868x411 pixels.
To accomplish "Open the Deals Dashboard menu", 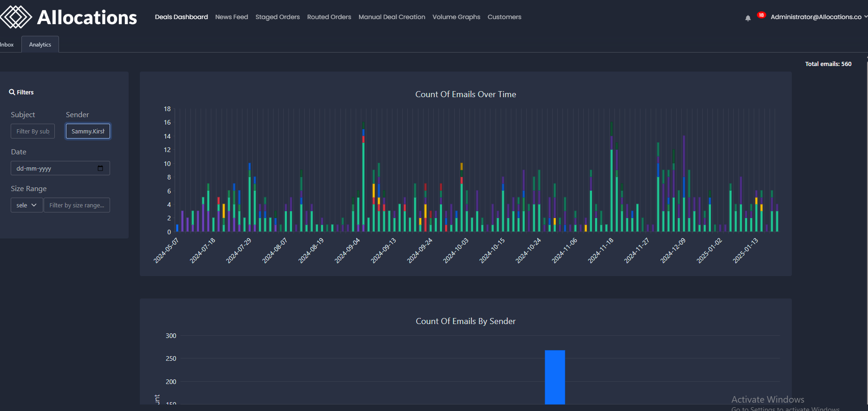I will 181,17.
